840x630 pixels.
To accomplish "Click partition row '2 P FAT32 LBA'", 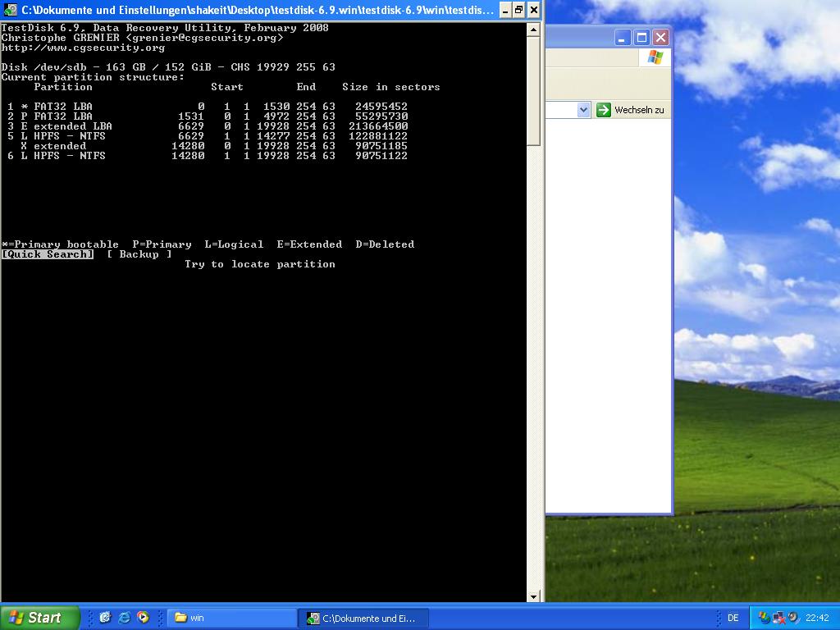I will [x=208, y=116].
